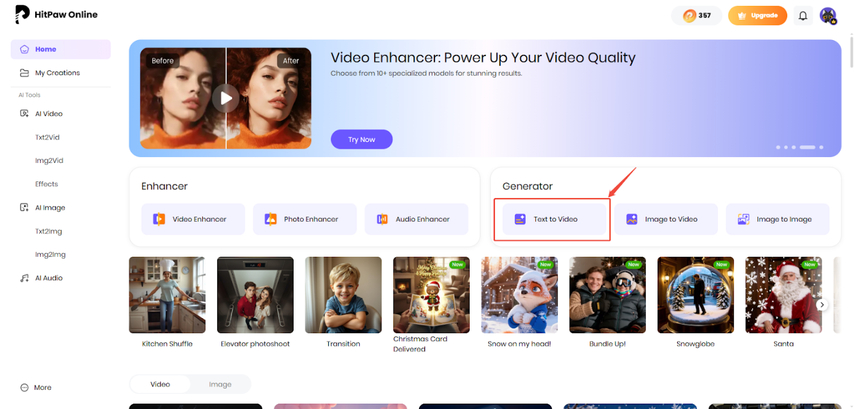854x409 pixels.
Task: Open the Photo Enhancer tool
Action: [304, 219]
